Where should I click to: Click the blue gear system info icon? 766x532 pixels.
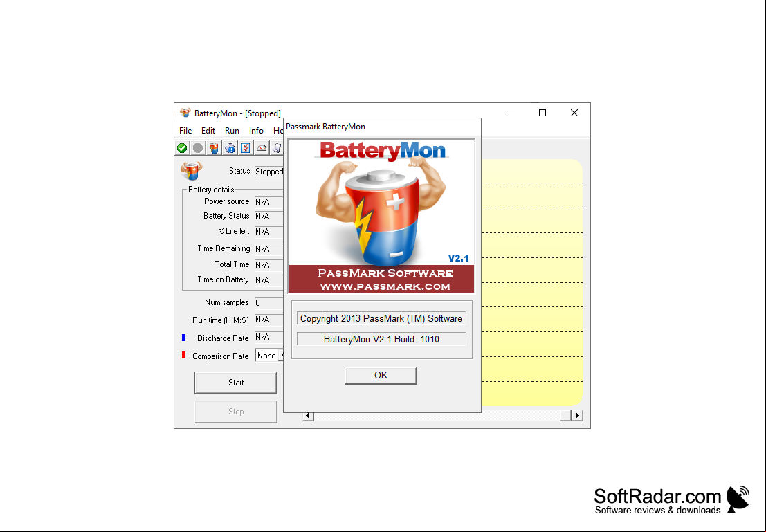[x=230, y=148]
